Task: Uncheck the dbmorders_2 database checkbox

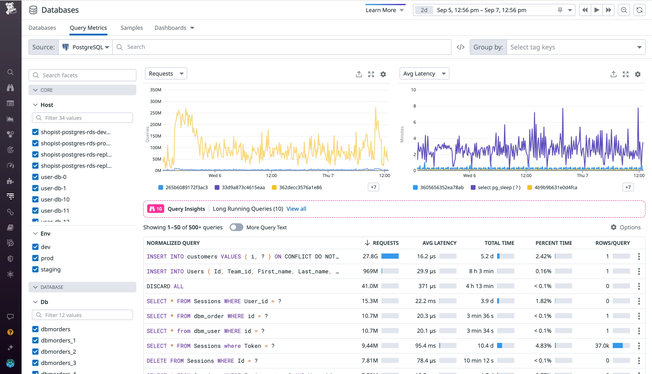Action: 35,352
